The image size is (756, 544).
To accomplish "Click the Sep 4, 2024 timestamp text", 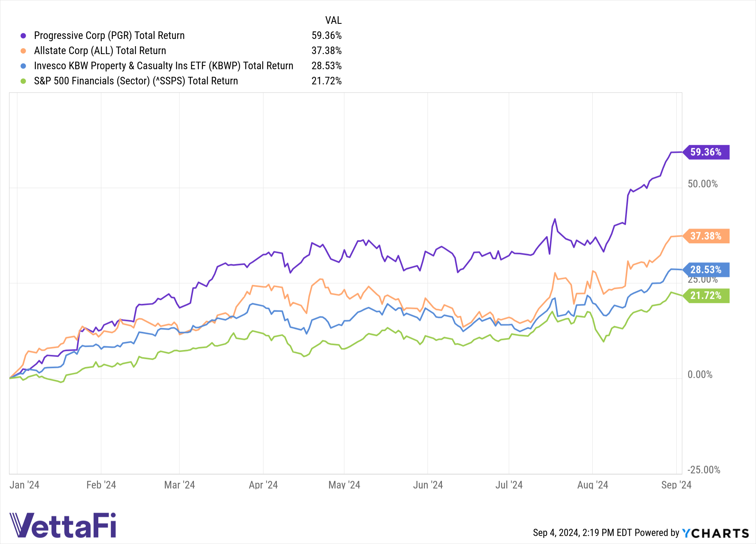I will pos(582,533).
